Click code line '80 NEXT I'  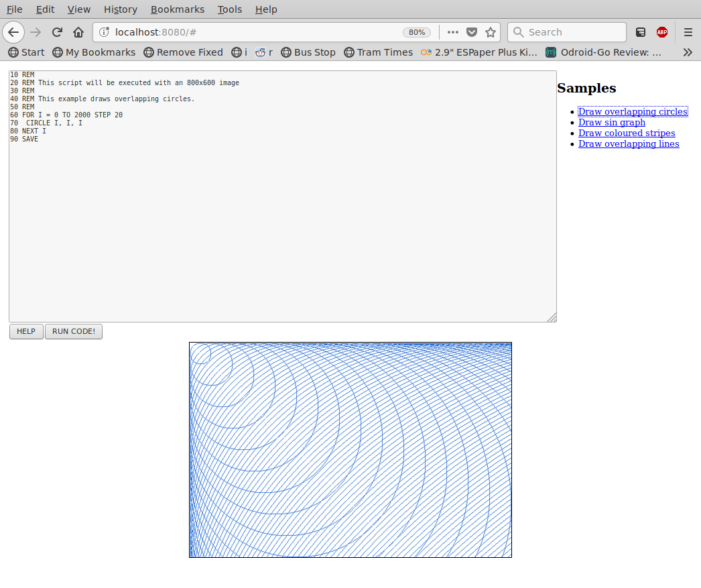coord(27,131)
